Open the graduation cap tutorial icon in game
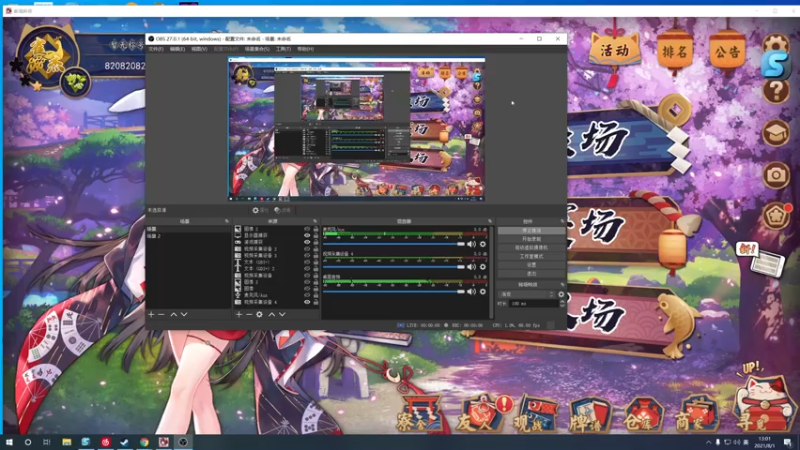The height and width of the screenshot is (450, 800). pos(776,133)
